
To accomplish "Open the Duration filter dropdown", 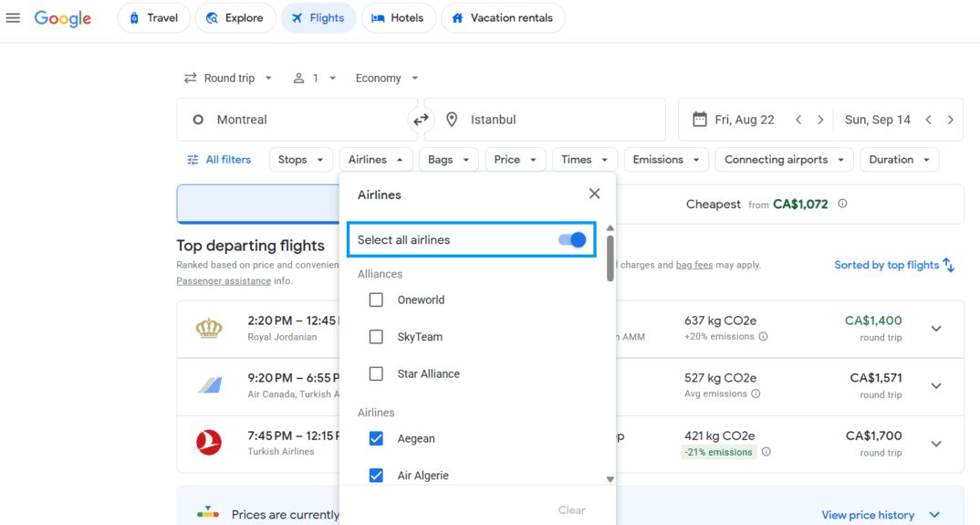I will click(x=899, y=160).
